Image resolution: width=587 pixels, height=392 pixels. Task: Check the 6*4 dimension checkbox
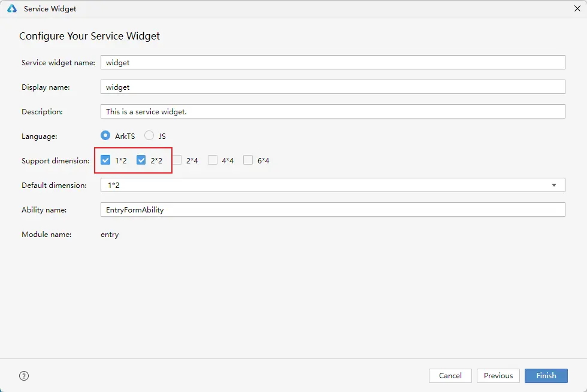[x=248, y=160]
